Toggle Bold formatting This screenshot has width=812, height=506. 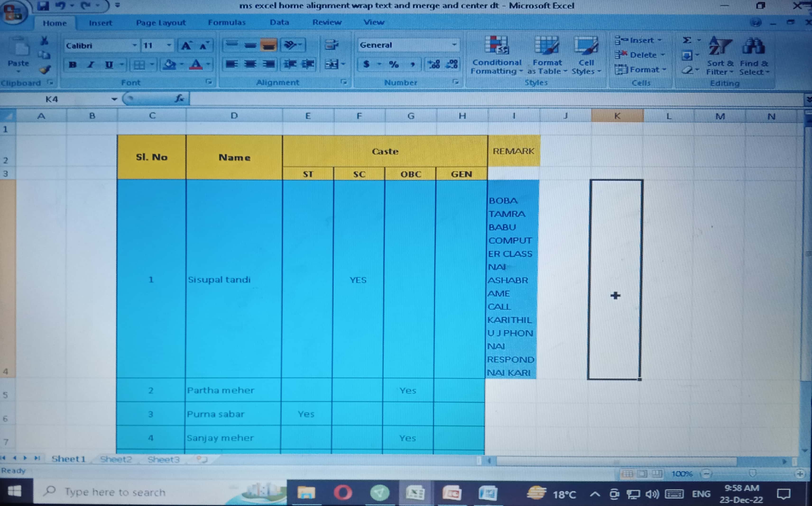72,64
